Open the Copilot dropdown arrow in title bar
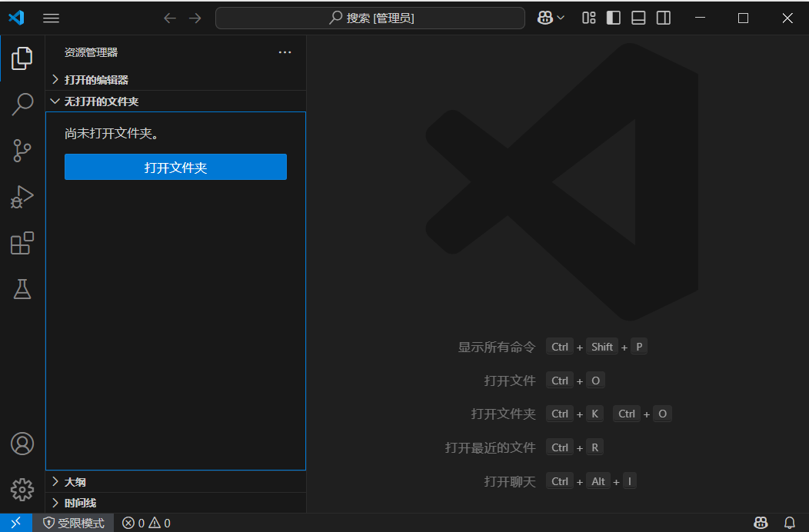 (x=561, y=18)
